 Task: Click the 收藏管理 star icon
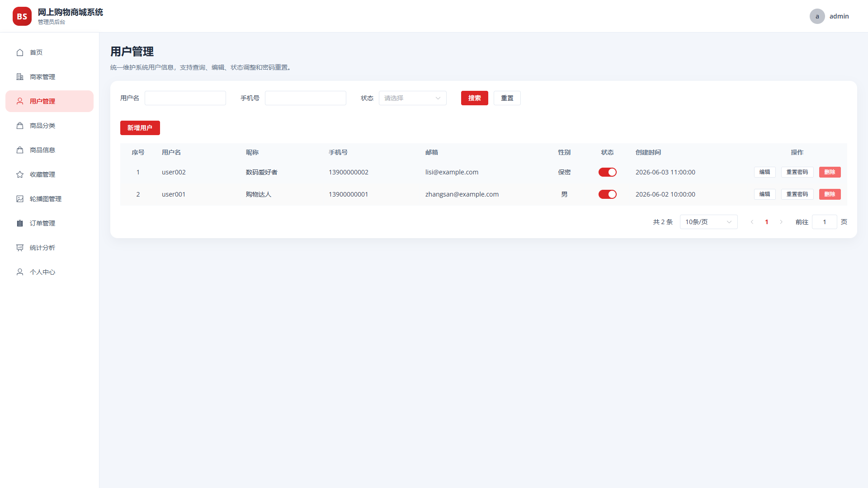(20, 174)
